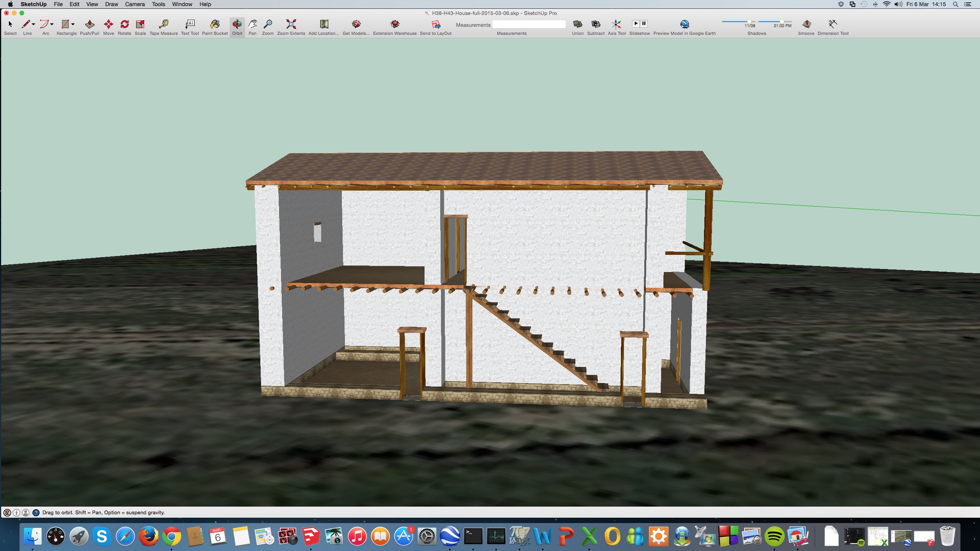This screenshot has height=551, width=980.
Task: Select the Push/Pull tool
Action: click(90, 24)
